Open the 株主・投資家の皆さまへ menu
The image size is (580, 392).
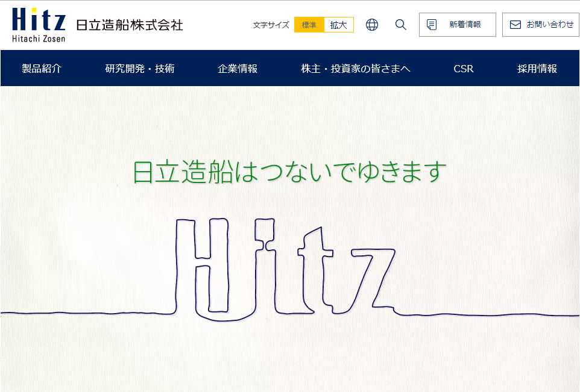pyautogui.click(x=356, y=69)
